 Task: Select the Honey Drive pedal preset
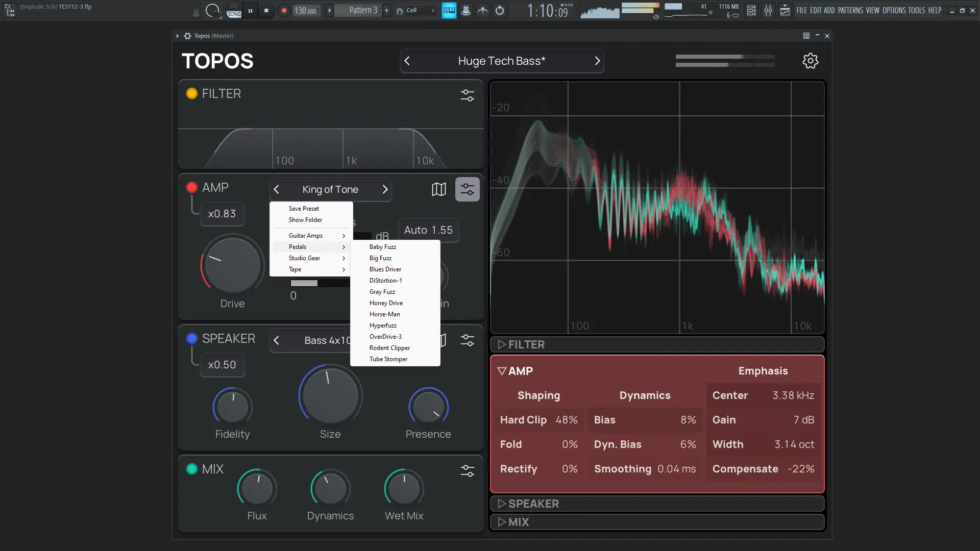click(386, 303)
